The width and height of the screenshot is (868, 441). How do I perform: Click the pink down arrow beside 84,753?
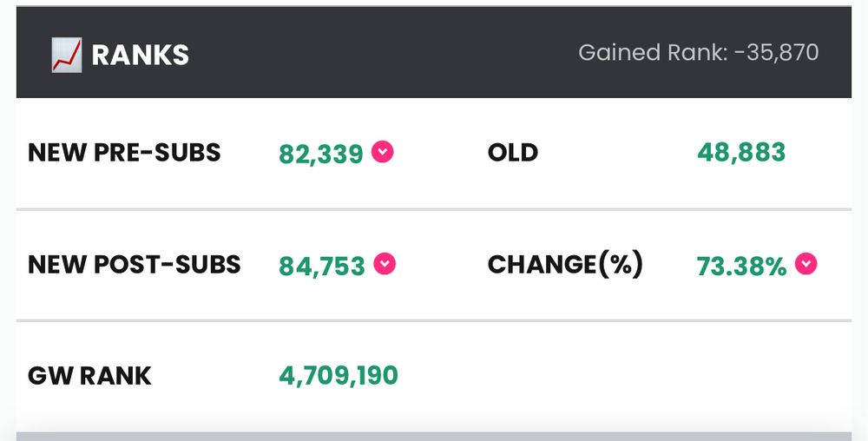(385, 263)
